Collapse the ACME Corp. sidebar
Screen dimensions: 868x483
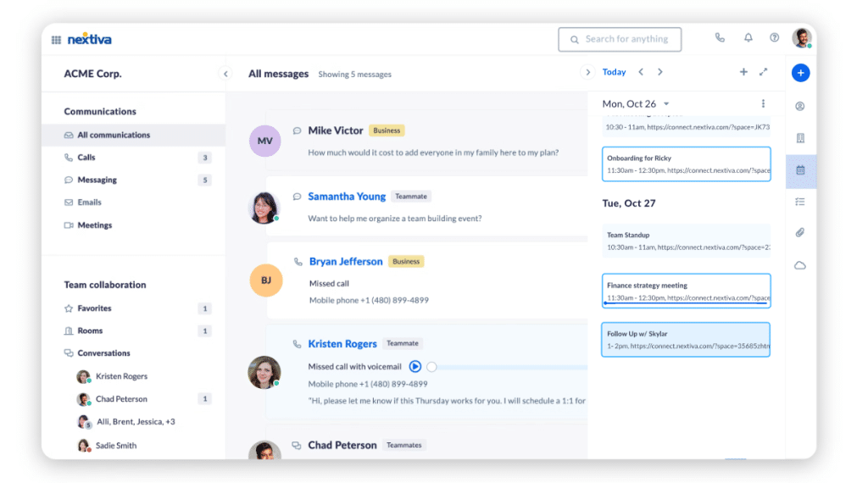click(225, 74)
